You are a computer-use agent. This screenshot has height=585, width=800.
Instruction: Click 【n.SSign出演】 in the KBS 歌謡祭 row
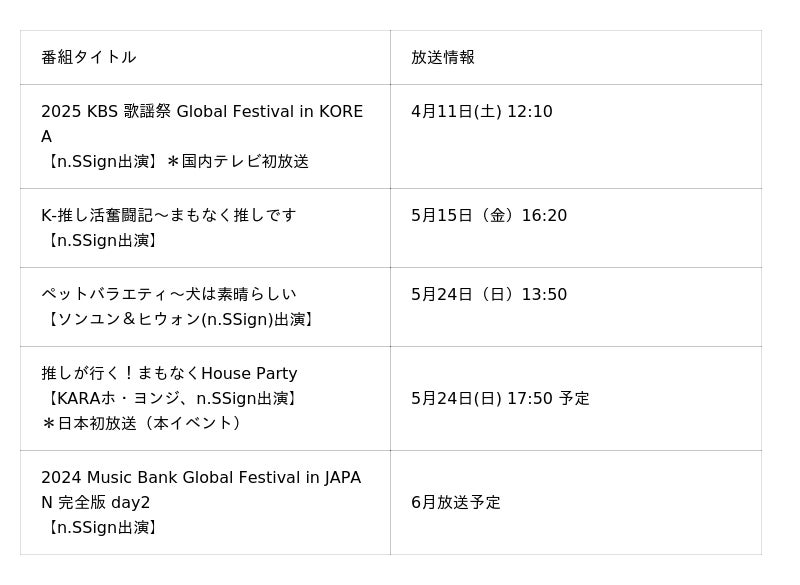tap(101, 161)
